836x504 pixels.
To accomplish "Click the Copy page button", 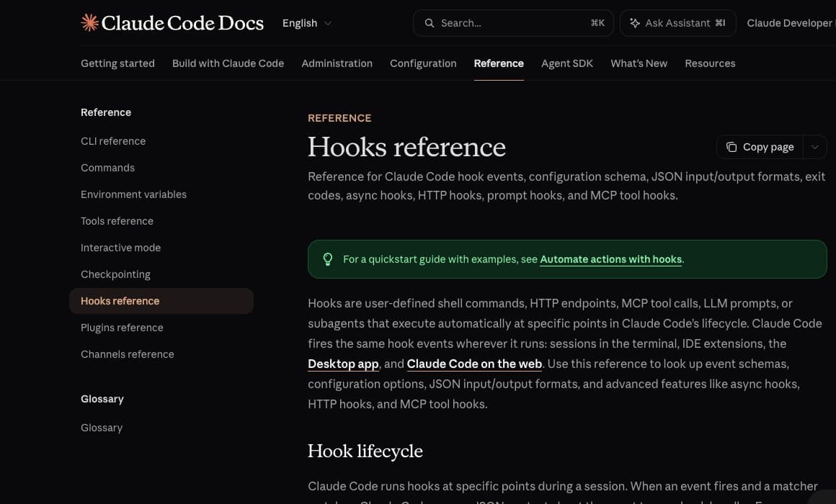I will (760, 147).
